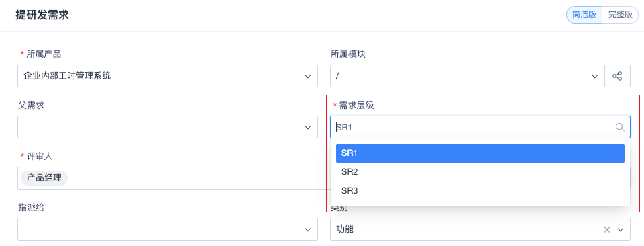This screenshot has width=644, height=246.
Task: Click the 产品经理 reviewer tag
Action: click(x=44, y=178)
